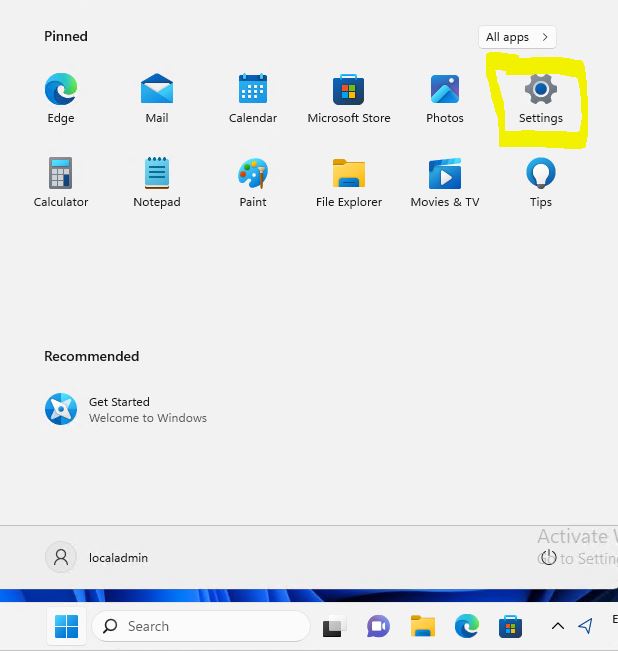Focus the taskbar Search box
The height and width of the screenshot is (653, 618).
[x=201, y=626]
